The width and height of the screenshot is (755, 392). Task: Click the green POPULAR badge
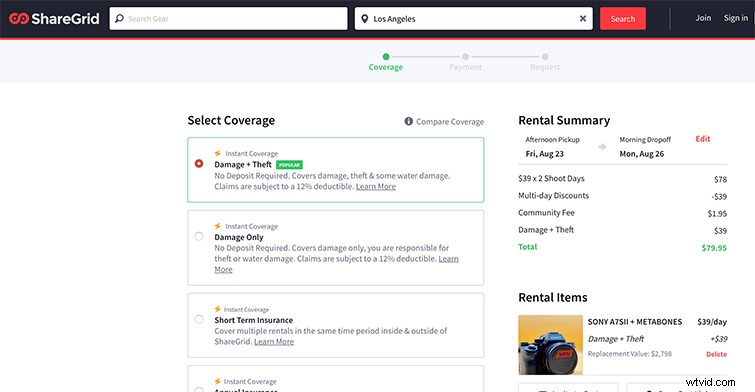click(289, 165)
